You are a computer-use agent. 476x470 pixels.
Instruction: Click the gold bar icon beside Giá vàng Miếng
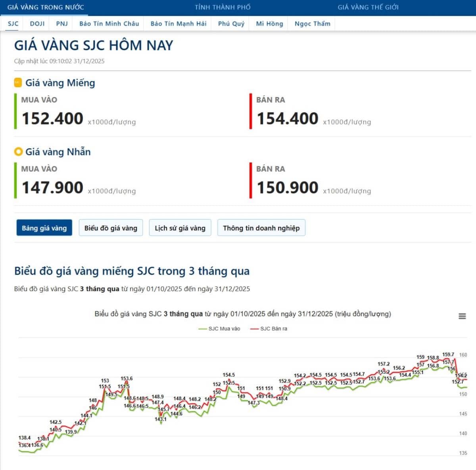[18, 82]
